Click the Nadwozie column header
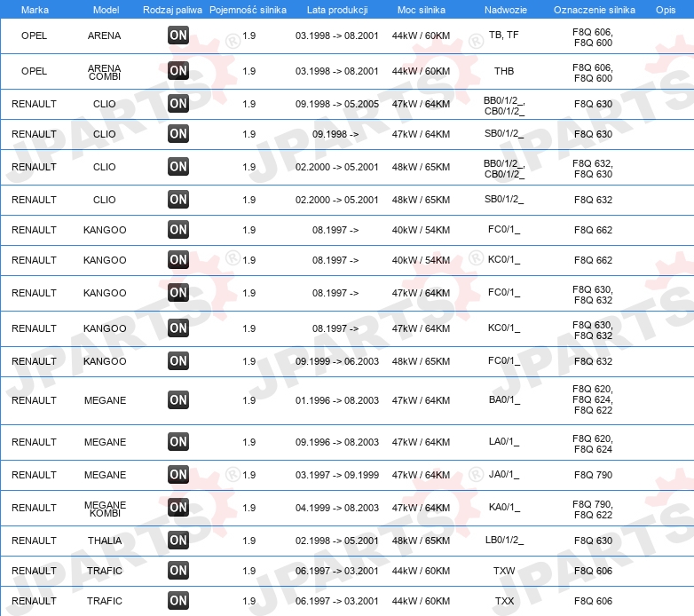Viewport: 694px width, 616px height. point(506,10)
